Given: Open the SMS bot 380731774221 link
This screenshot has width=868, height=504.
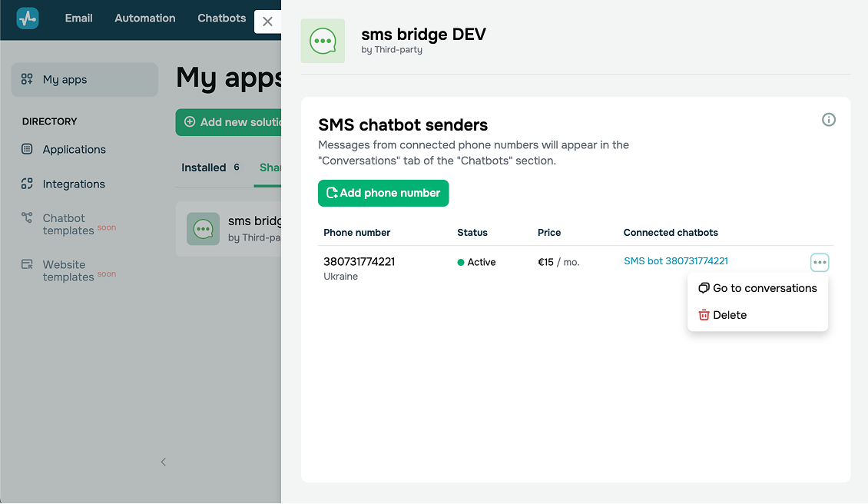Looking at the screenshot, I should tap(676, 261).
